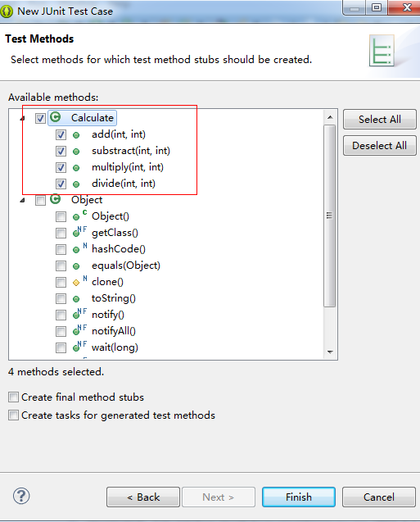Select the getClass() row text

point(115,233)
